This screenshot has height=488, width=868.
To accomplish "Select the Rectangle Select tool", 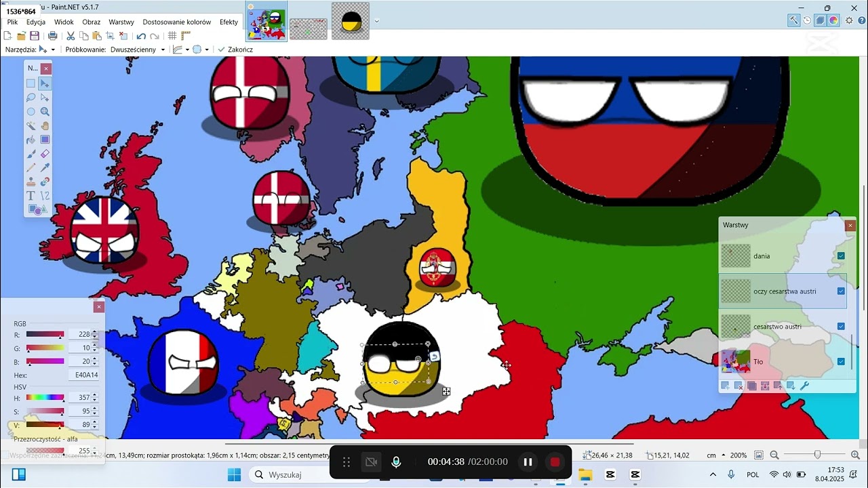I will [x=31, y=83].
